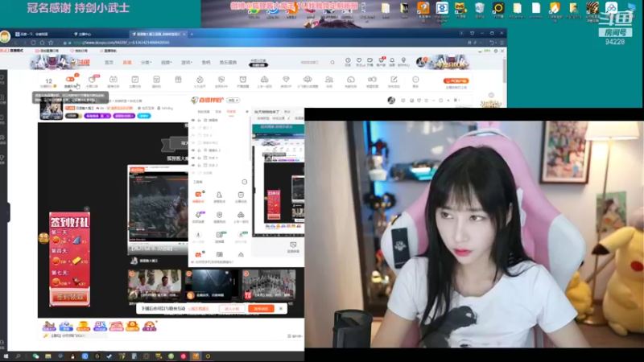This screenshot has height=362, width=644.
Task: Toggle eye icon on 摄像头 2 layer
Action: pos(193,150)
